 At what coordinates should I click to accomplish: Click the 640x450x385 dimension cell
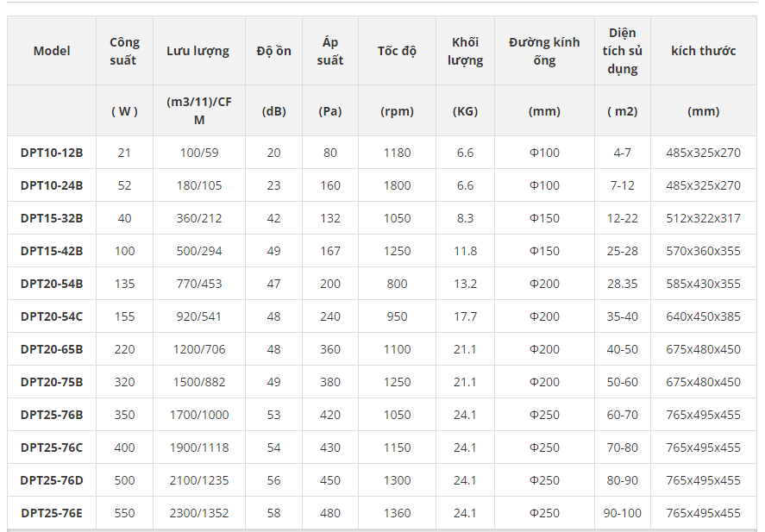point(704,316)
